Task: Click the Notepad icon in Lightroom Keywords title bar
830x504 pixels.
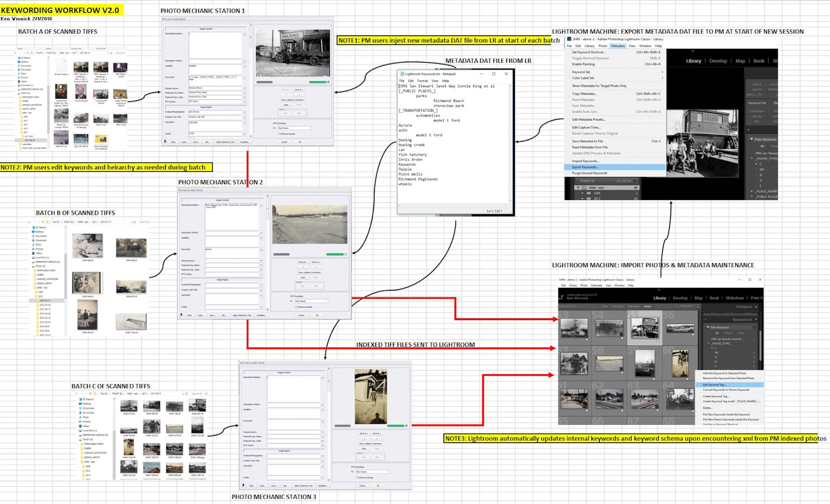Action: pos(402,74)
